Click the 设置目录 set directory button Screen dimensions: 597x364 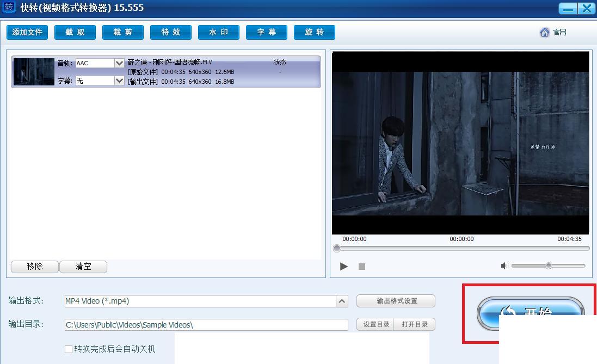click(x=376, y=324)
